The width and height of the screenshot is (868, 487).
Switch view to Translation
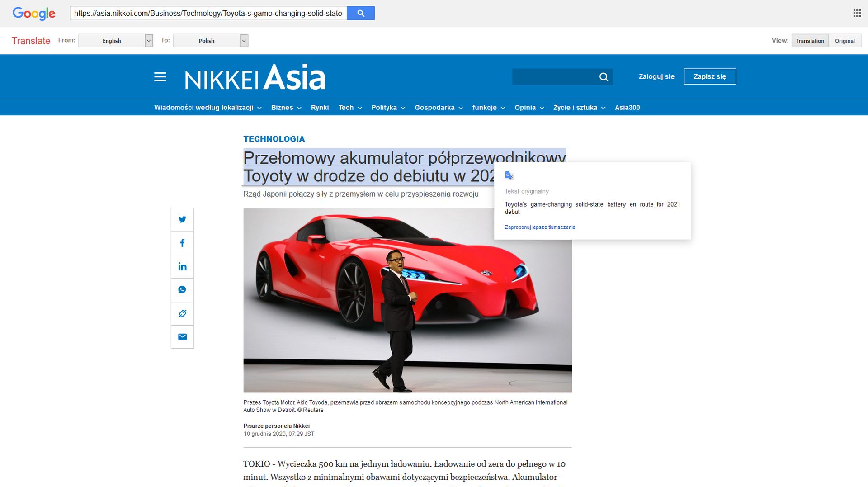point(810,41)
